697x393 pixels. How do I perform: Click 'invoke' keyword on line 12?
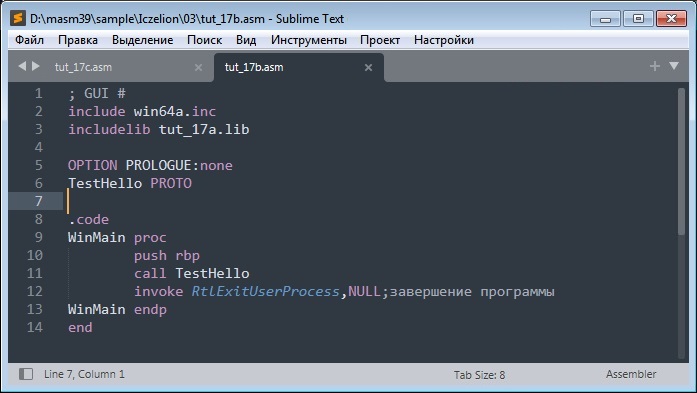(x=158, y=292)
